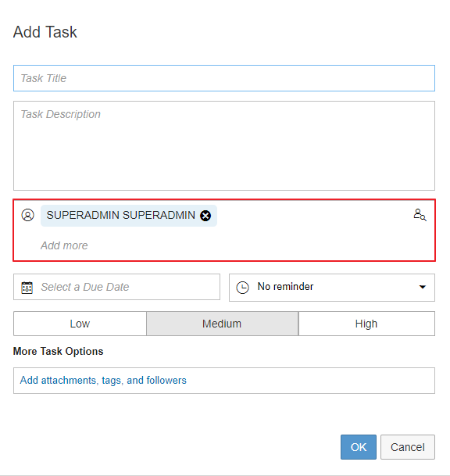This screenshot has width=450, height=476.
Task: Open the No reminder dropdown
Action: [332, 287]
